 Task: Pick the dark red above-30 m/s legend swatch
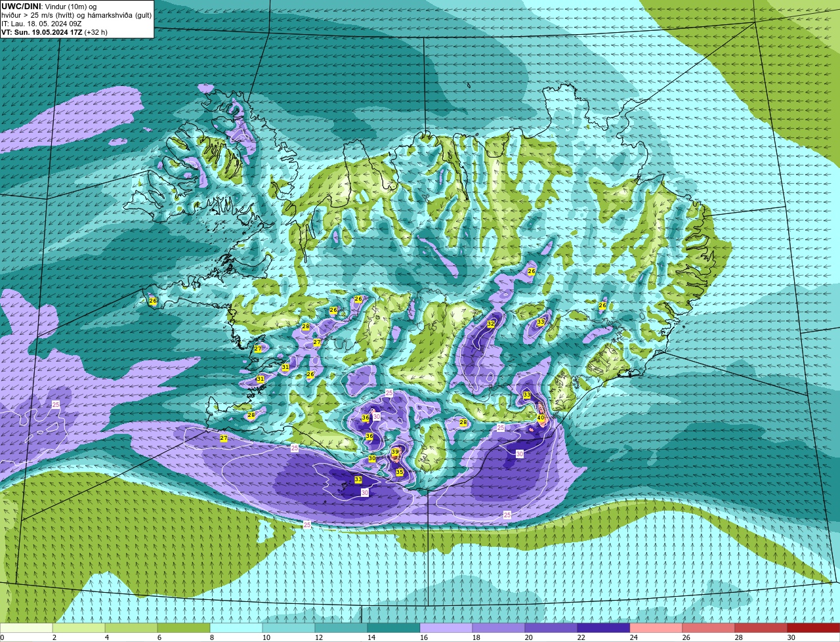tap(814, 628)
